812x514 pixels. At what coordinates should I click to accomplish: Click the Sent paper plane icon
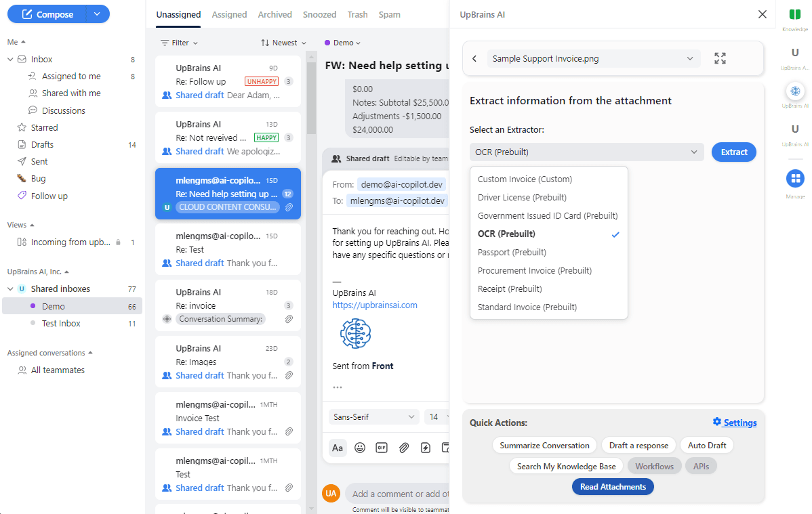[22, 161]
